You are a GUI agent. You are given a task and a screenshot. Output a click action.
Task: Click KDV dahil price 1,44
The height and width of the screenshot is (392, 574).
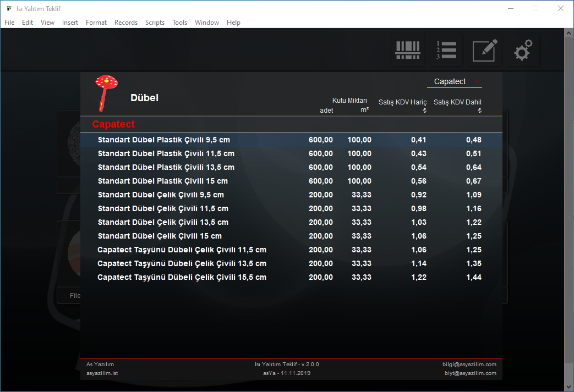474,277
